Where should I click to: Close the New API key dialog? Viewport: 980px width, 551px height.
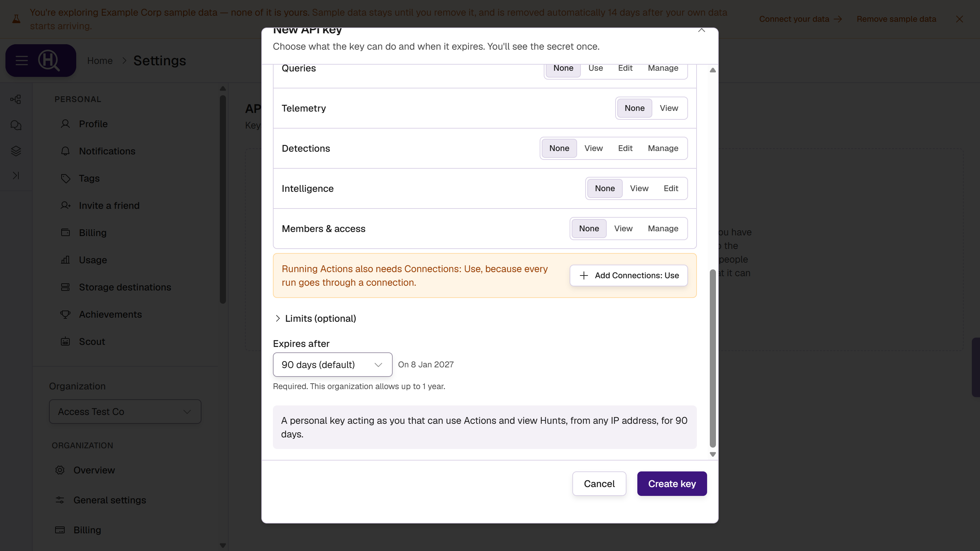tap(702, 30)
